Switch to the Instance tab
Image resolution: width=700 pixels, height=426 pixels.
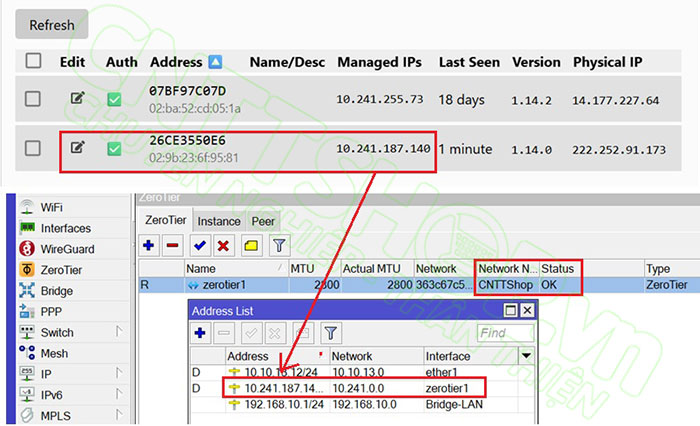[219, 221]
